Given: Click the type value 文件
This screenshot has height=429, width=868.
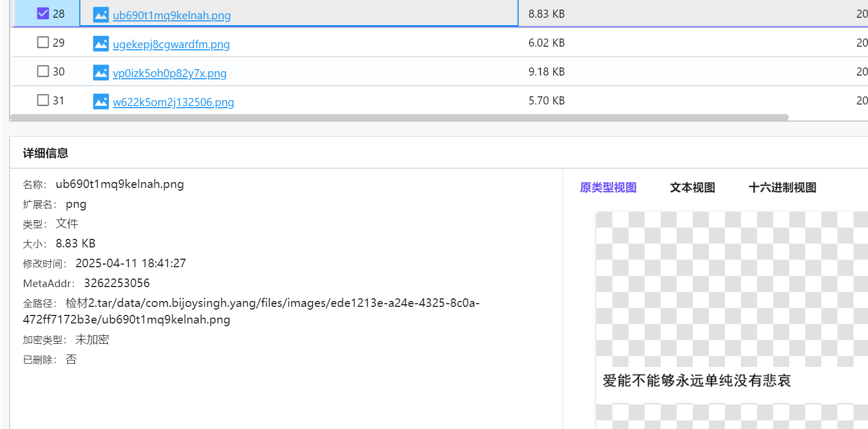Looking at the screenshot, I should (67, 223).
